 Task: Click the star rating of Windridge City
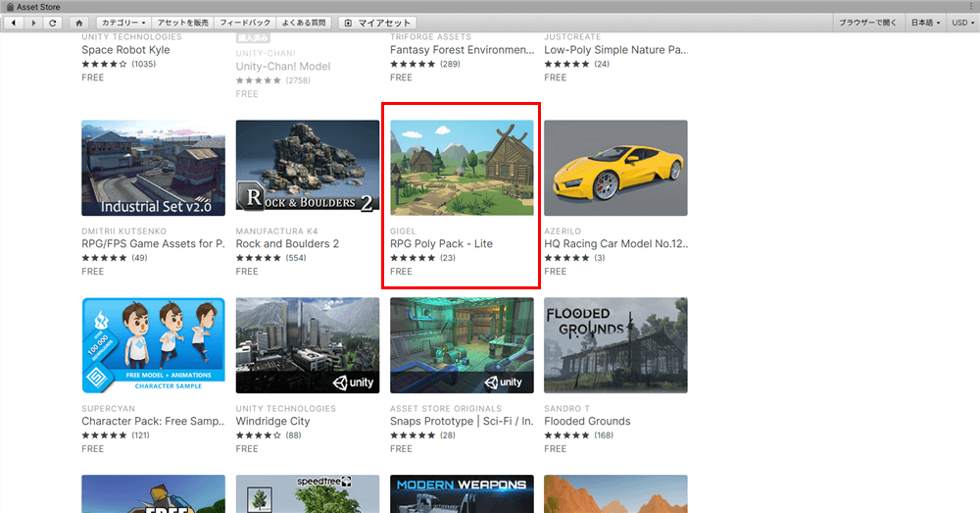tap(258, 436)
